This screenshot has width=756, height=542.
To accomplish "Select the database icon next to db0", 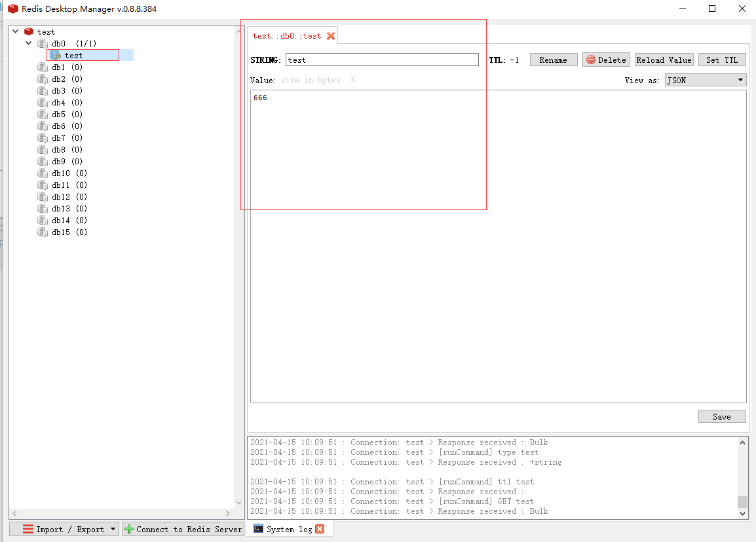I will 41,43.
